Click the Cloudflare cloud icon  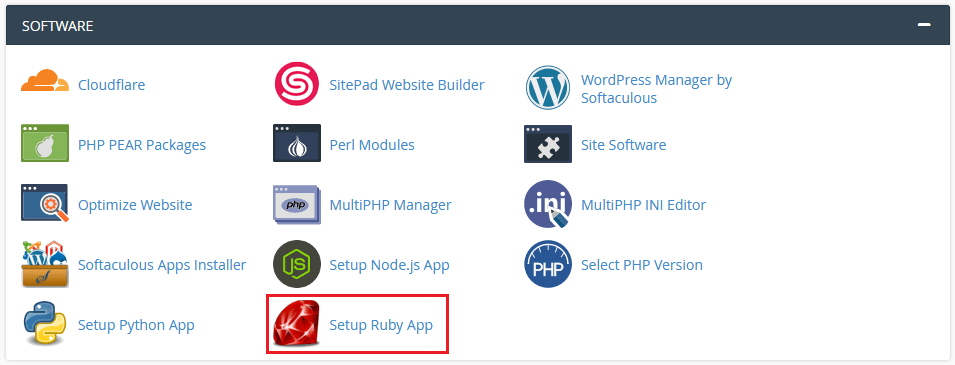point(44,81)
